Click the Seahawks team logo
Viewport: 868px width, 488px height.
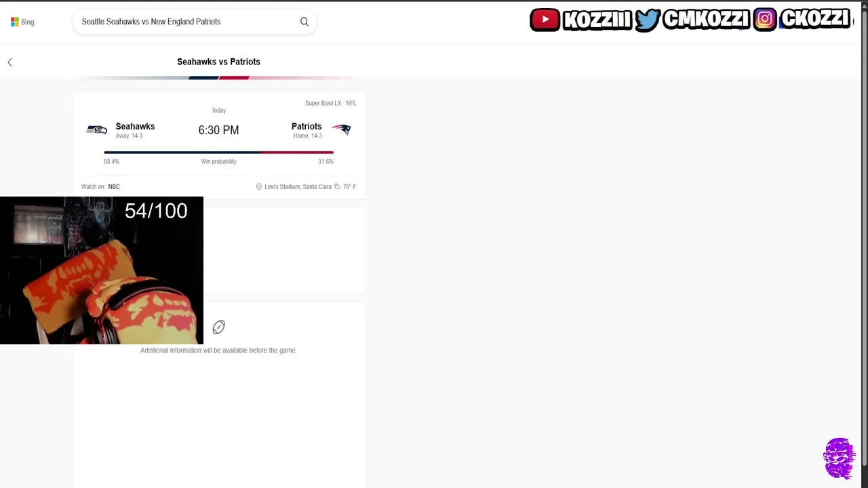[97, 129]
